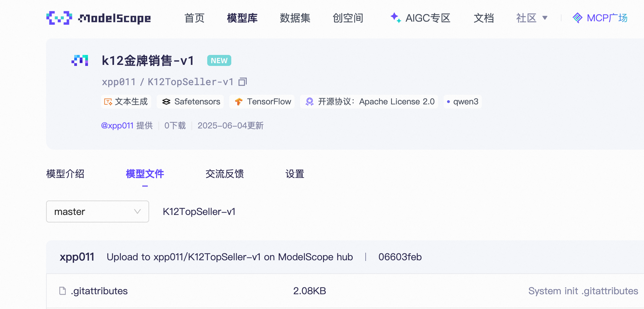Open the MCP广场 link
The image size is (644, 309).
pos(600,18)
